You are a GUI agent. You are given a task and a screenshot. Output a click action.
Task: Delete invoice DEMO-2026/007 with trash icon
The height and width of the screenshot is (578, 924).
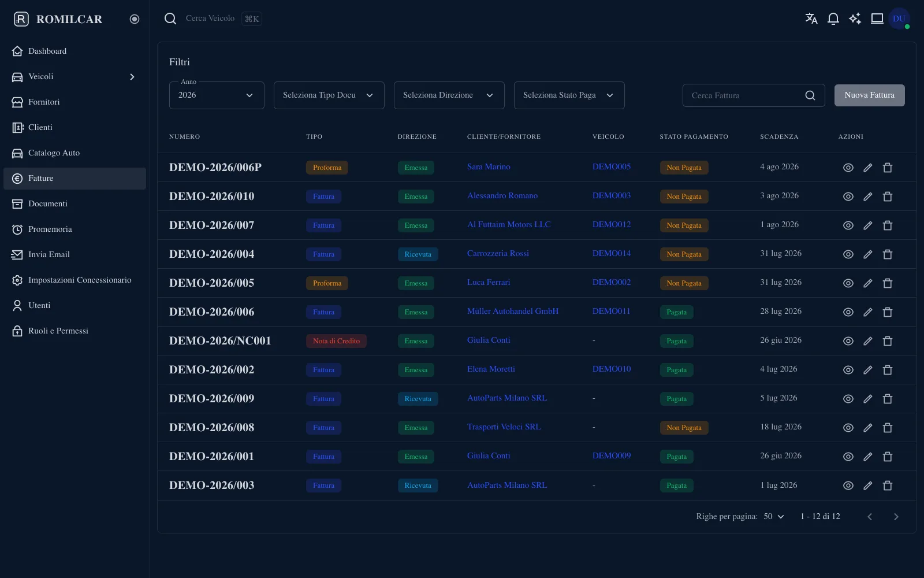point(888,225)
